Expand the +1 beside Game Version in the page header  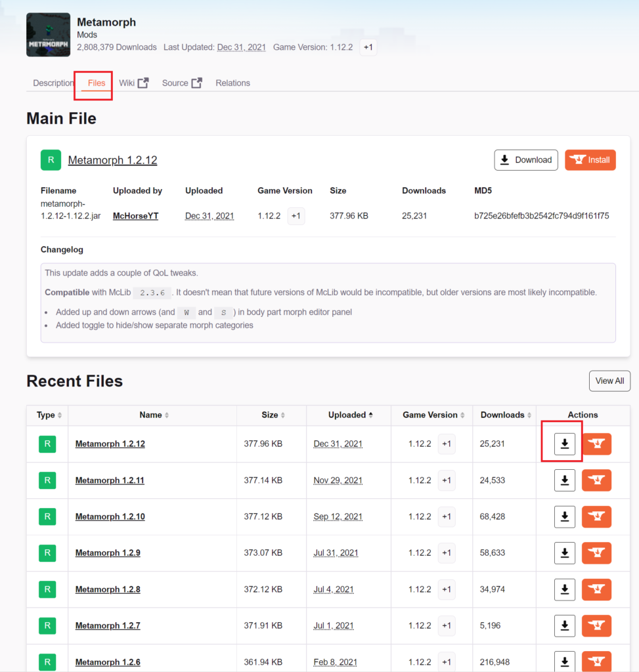point(367,47)
